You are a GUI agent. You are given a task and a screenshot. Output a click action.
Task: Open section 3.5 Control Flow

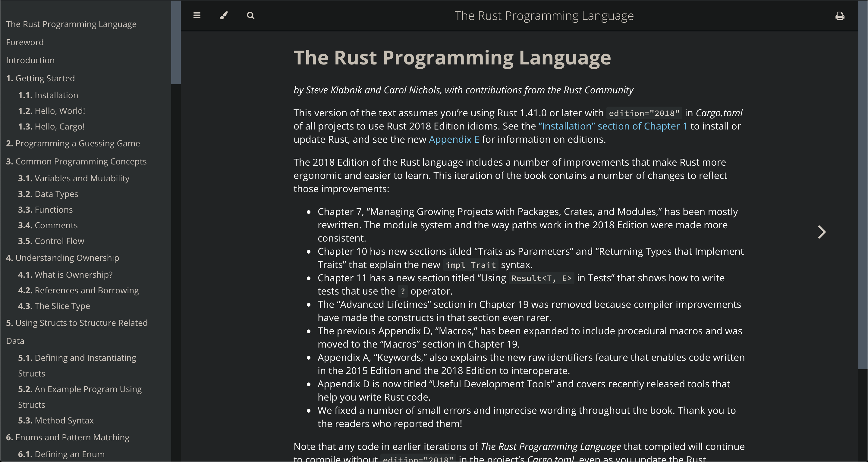tap(51, 241)
